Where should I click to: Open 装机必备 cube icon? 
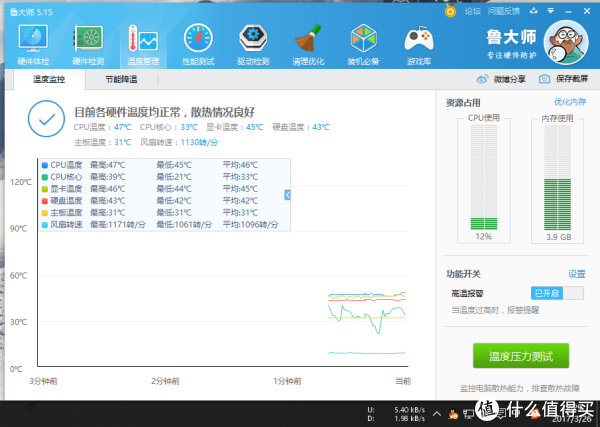point(363,38)
